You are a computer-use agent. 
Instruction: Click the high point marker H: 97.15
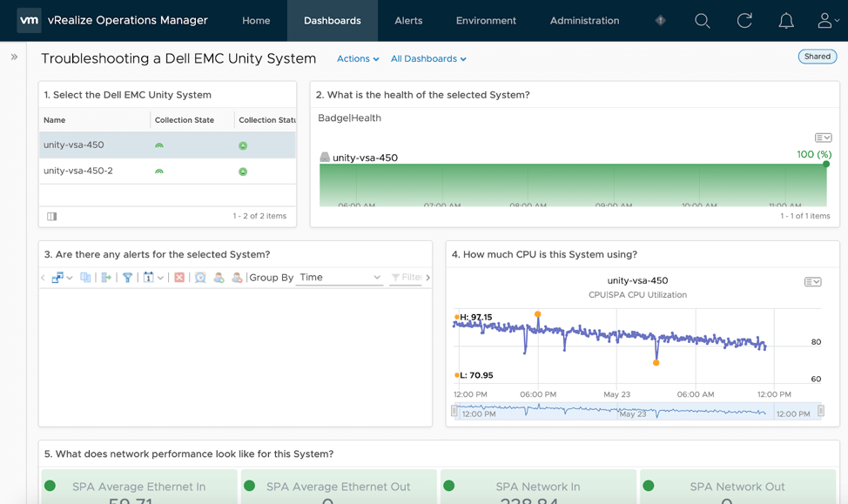(x=537, y=314)
